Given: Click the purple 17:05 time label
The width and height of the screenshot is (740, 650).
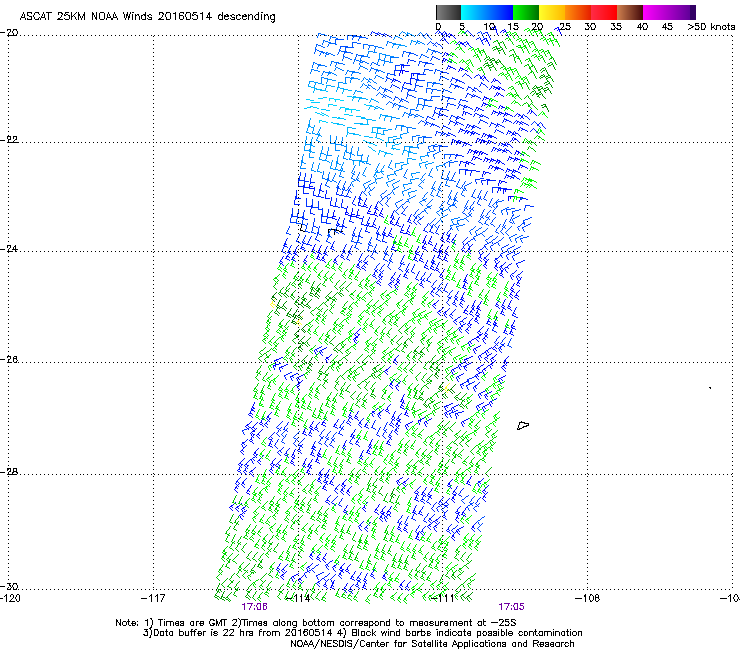Looking at the screenshot, I should 511,607.
